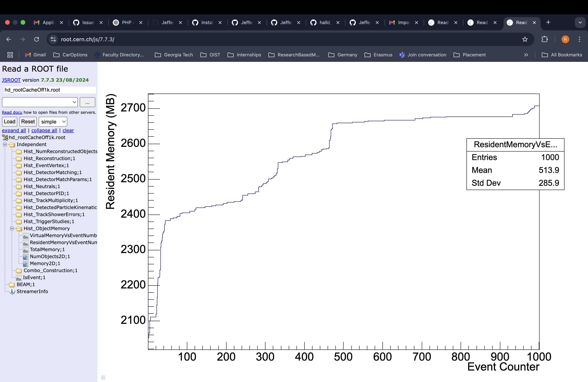The height and width of the screenshot is (382, 588).
Task: Open the Chrome extensions puzzle icon
Action: (544, 39)
